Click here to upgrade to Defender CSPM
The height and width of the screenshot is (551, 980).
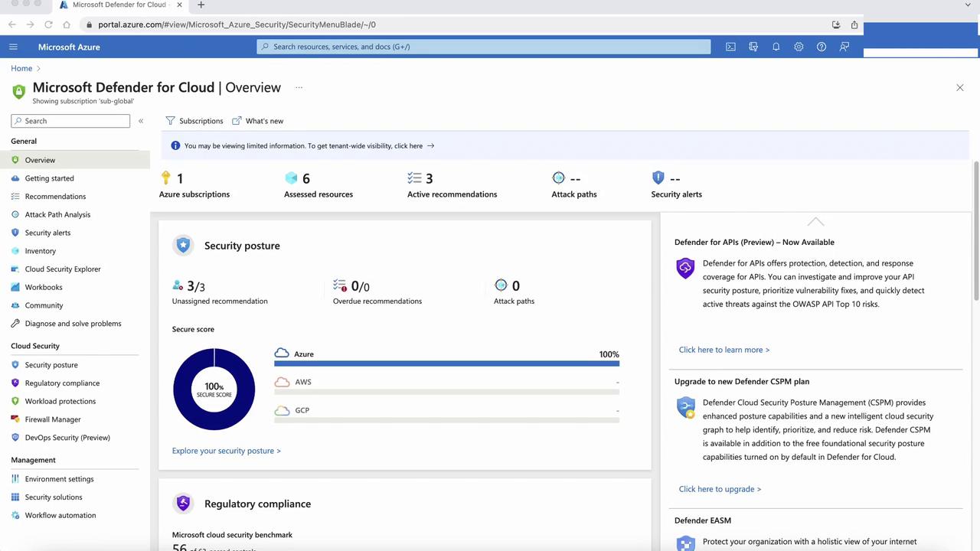[720, 489]
